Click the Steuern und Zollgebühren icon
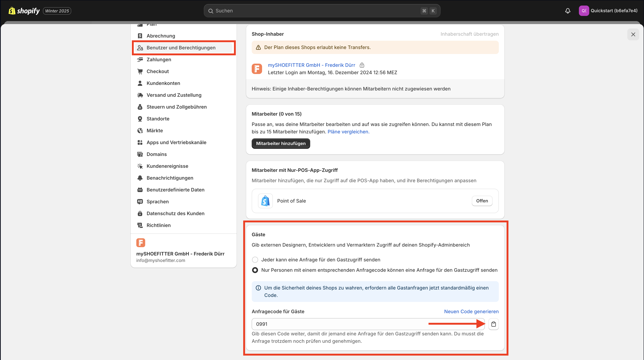The width and height of the screenshot is (644, 360). pos(140,107)
